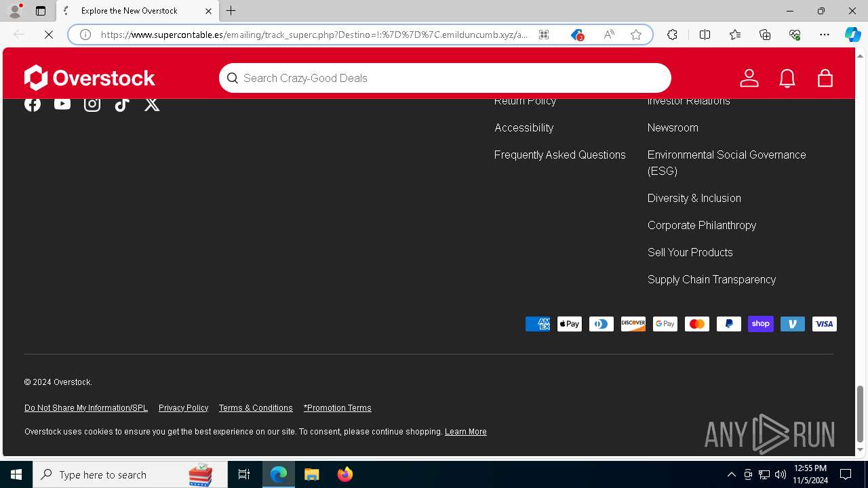Click the Shop Pay payment icon
The width and height of the screenshot is (868, 488).
[x=761, y=324]
